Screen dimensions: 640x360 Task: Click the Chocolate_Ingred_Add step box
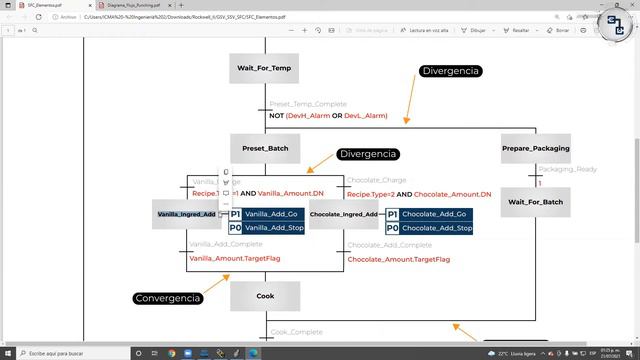(x=344, y=214)
